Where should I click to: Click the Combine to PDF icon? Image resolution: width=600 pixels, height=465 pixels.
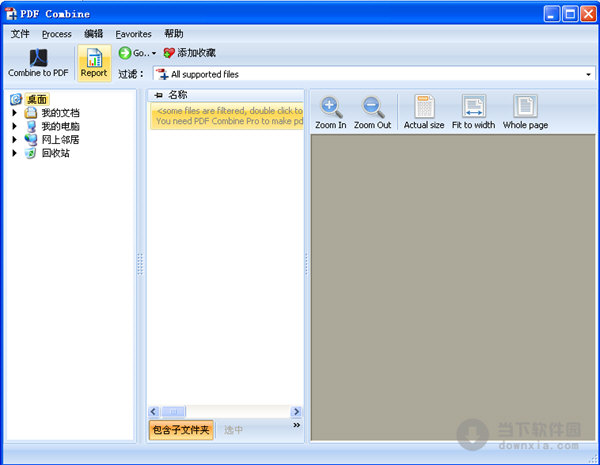coord(38,58)
